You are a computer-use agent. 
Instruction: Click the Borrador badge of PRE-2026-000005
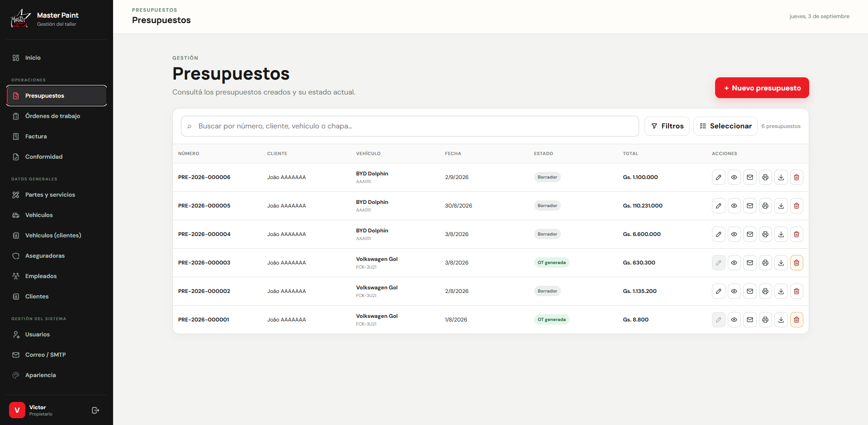[x=547, y=206]
